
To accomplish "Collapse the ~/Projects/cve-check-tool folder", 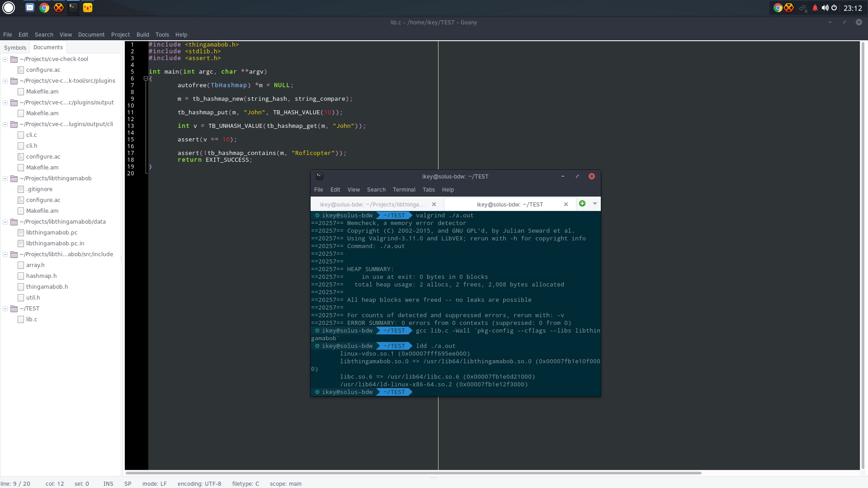I will point(5,59).
